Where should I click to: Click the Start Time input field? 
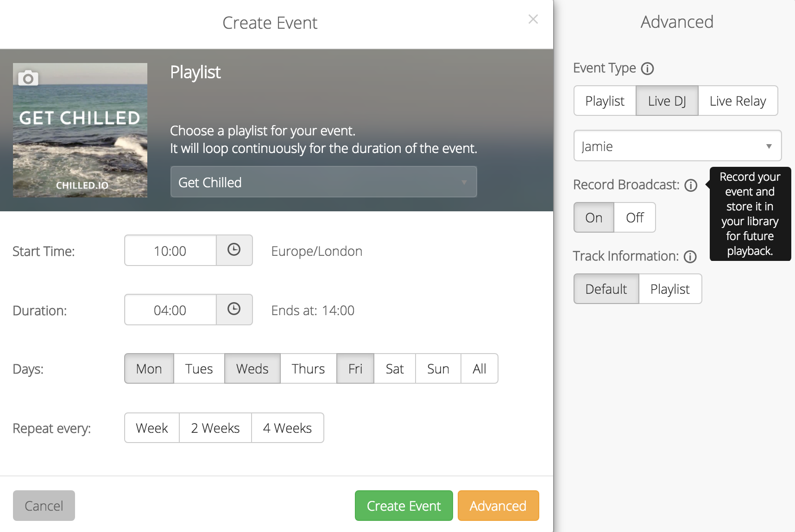(x=170, y=251)
